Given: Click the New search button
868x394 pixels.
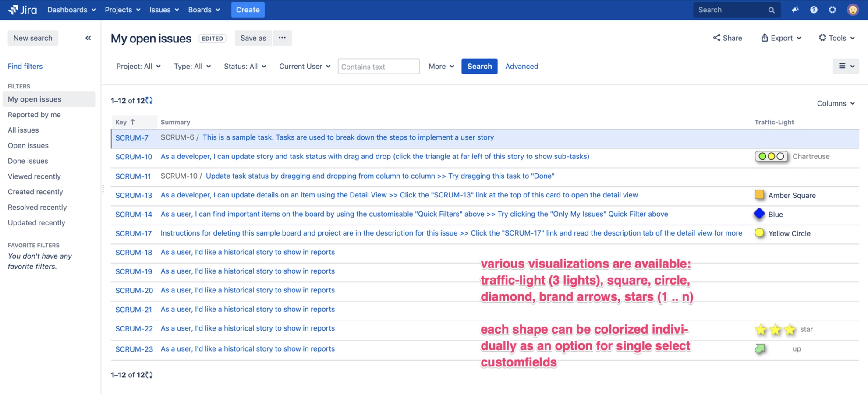Looking at the screenshot, I should pos(33,38).
